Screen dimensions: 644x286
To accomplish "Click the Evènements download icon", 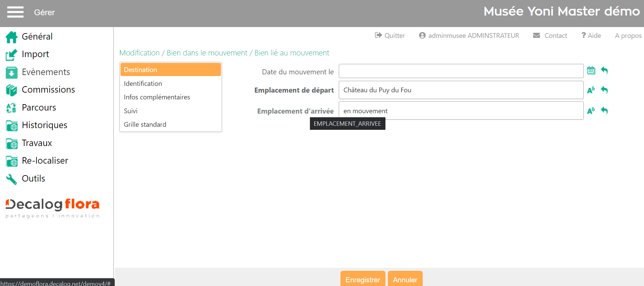I will pyautogui.click(x=12, y=72).
